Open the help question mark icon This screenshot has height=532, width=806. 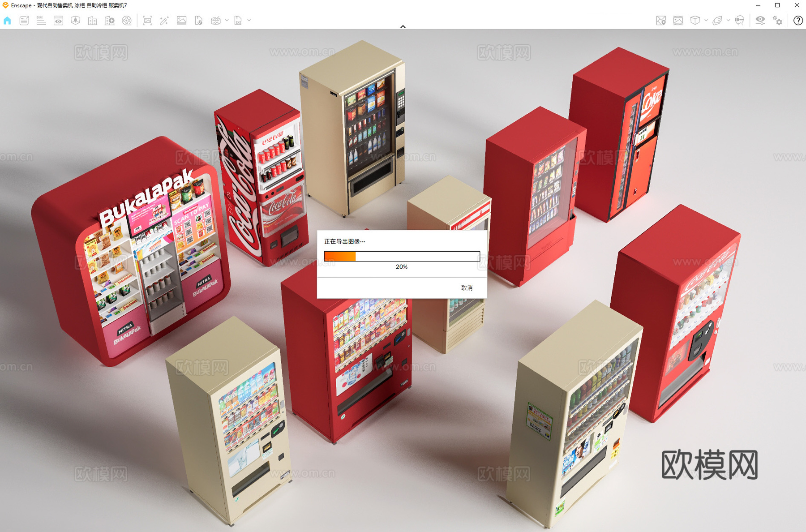[x=798, y=21]
